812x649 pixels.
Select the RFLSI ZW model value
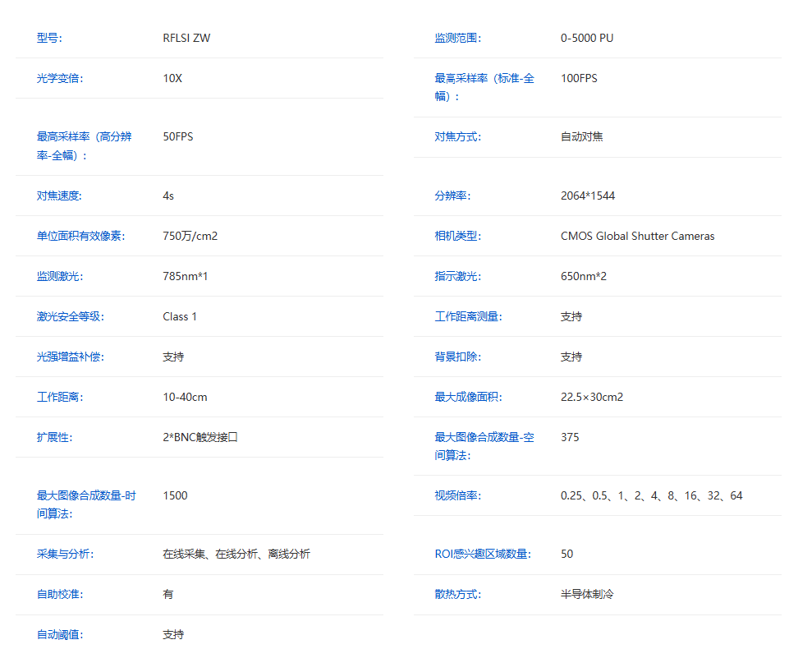(x=184, y=37)
